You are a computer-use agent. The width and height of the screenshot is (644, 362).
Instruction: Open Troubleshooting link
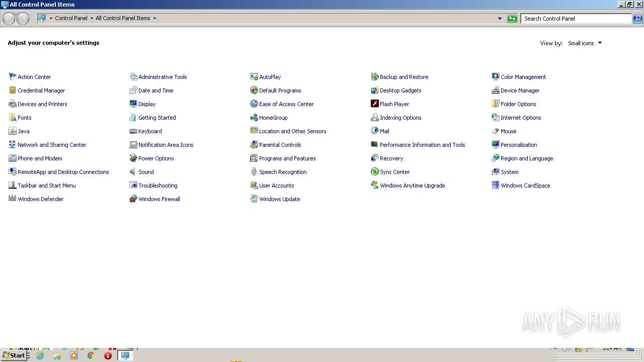point(157,186)
